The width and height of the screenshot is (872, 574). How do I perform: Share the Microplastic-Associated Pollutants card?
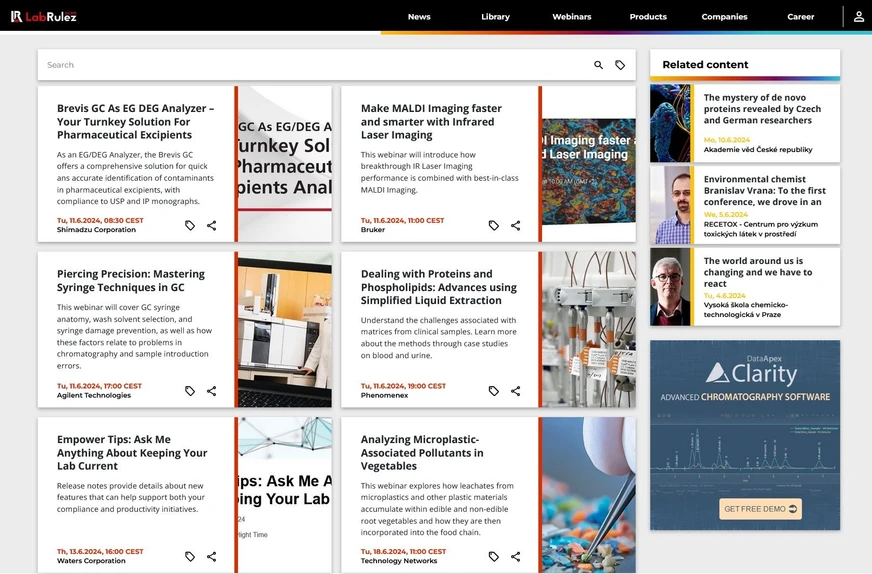point(516,556)
